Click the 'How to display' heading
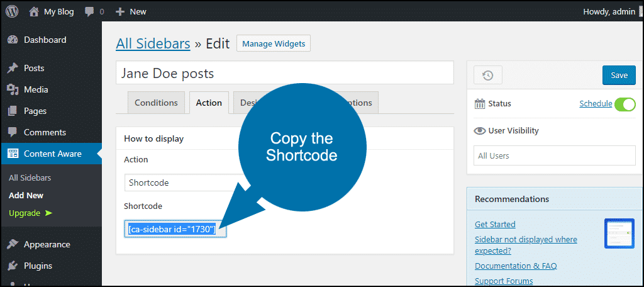Viewport: 644px width, 287px height. [x=153, y=138]
